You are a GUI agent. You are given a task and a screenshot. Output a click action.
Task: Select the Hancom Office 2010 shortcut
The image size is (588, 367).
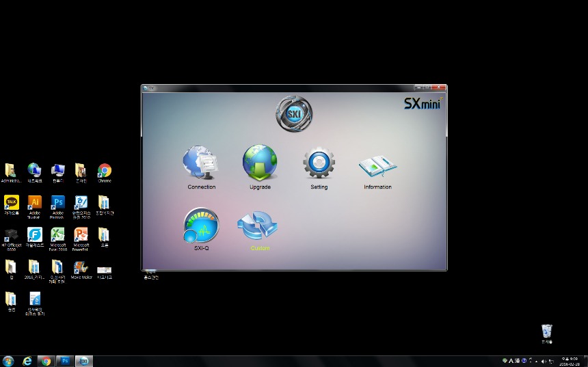point(81,206)
